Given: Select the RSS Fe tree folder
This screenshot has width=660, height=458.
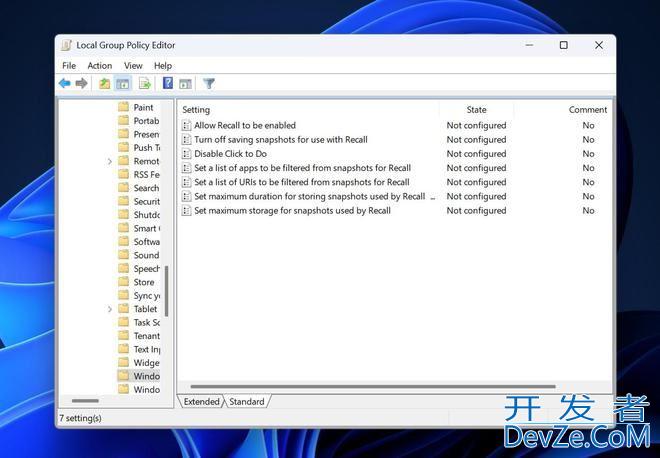Looking at the screenshot, I should point(146,174).
